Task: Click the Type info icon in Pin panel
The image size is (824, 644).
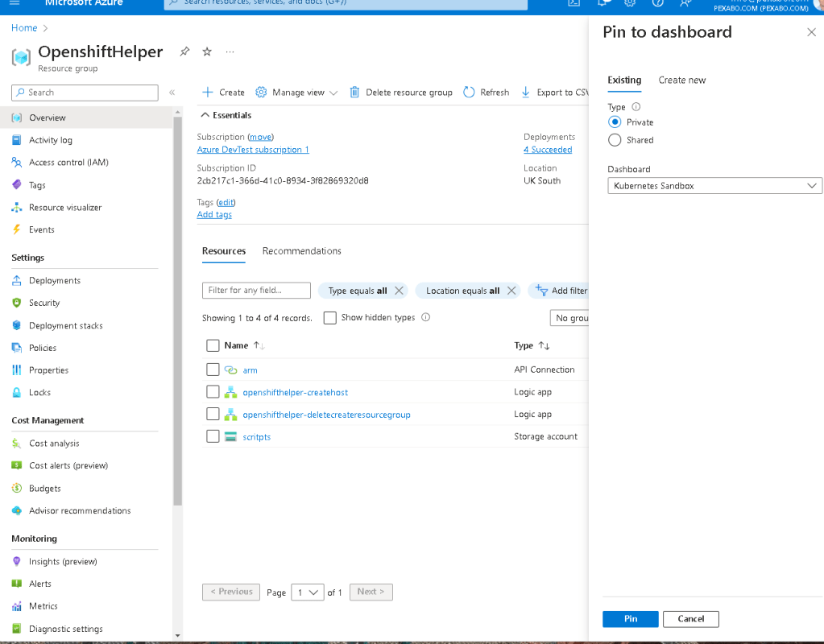Action: [636, 106]
